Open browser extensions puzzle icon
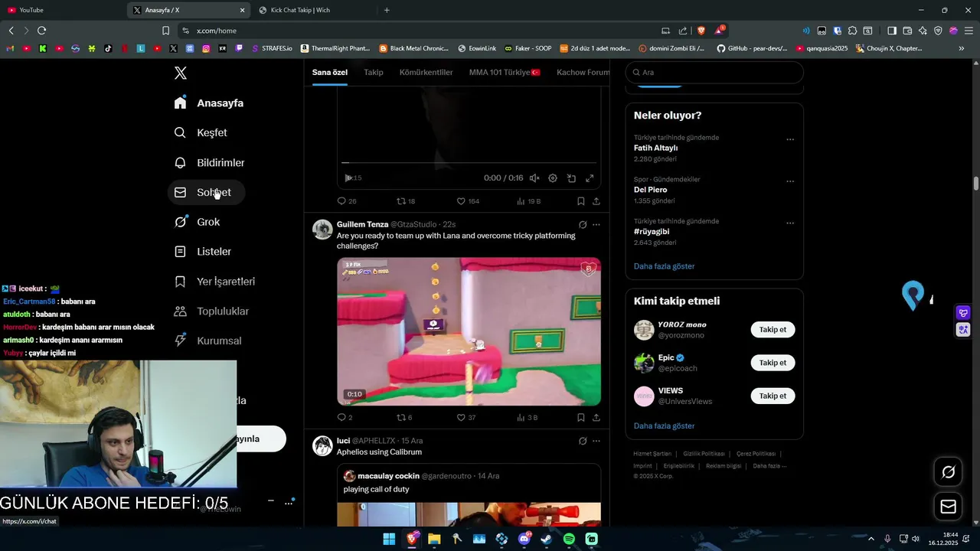The image size is (980, 551). pyautogui.click(x=852, y=31)
